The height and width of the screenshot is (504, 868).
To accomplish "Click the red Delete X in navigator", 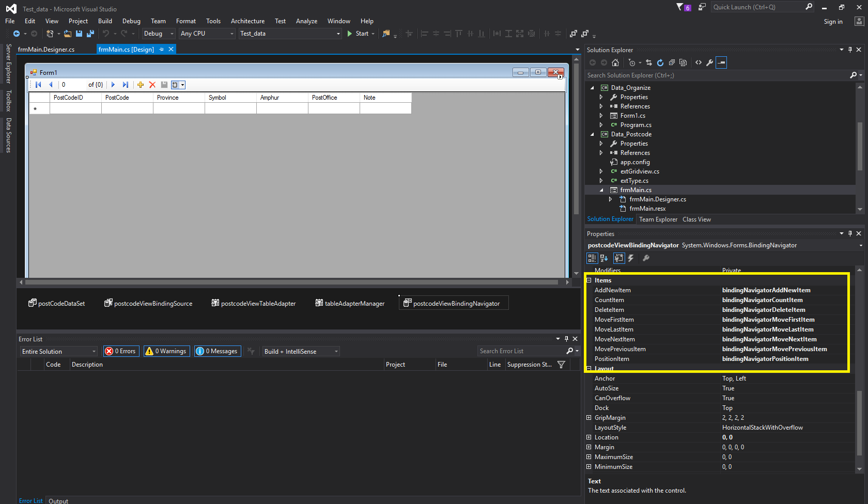I will pyautogui.click(x=152, y=85).
